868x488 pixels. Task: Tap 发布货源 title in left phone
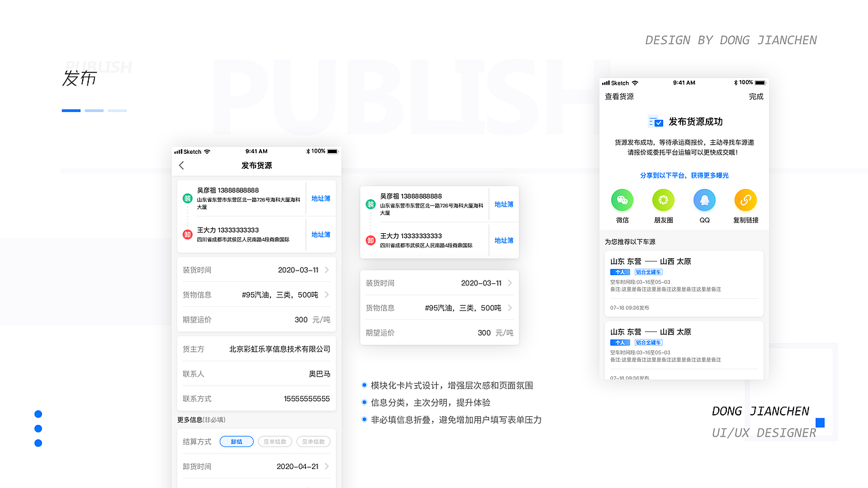point(256,165)
